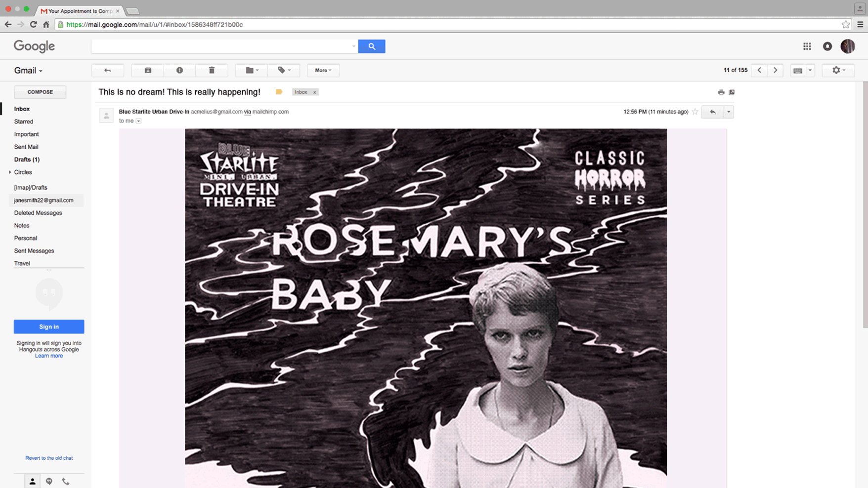Screen dimensions: 868x488
Task: Show Hangouts contacts tab
Action: pyautogui.click(x=33, y=481)
